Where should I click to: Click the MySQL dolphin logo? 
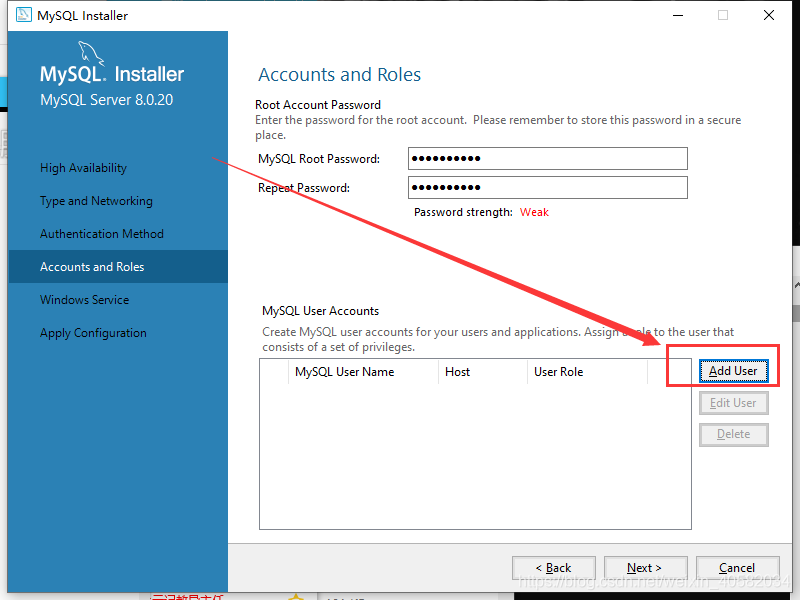coord(91,54)
